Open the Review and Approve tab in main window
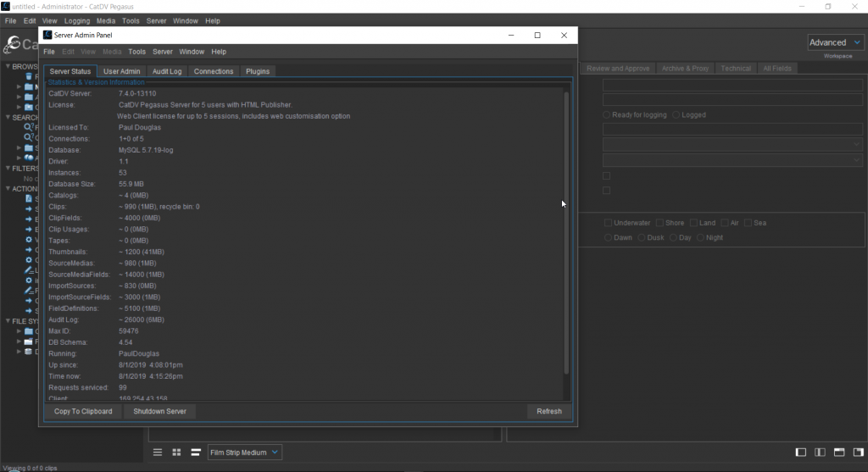 (x=618, y=69)
